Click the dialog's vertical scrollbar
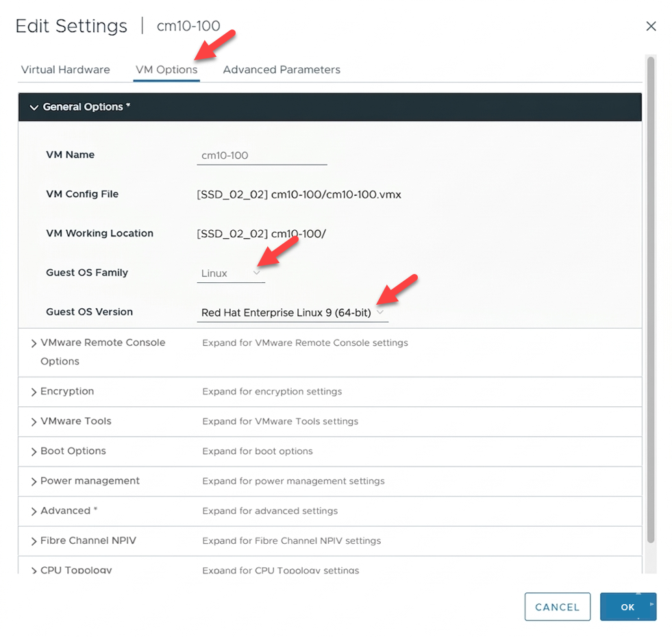672x637 pixels. (651, 274)
